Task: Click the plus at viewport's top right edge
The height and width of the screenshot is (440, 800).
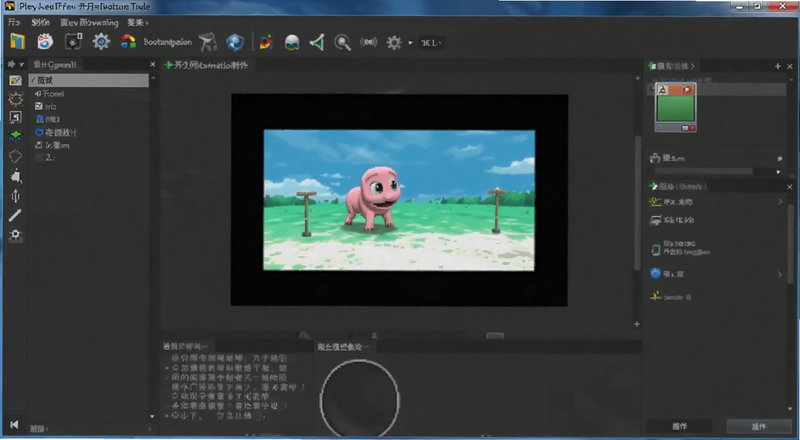Action: point(637,78)
